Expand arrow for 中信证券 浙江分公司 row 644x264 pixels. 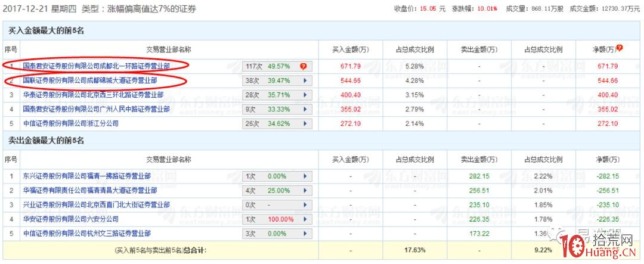coord(306,123)
